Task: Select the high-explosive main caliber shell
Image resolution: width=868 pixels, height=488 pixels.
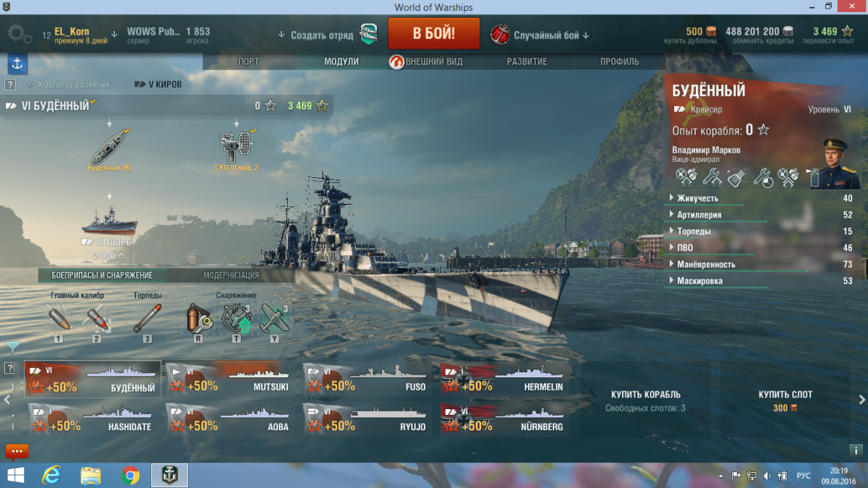Action: (58, 318)
